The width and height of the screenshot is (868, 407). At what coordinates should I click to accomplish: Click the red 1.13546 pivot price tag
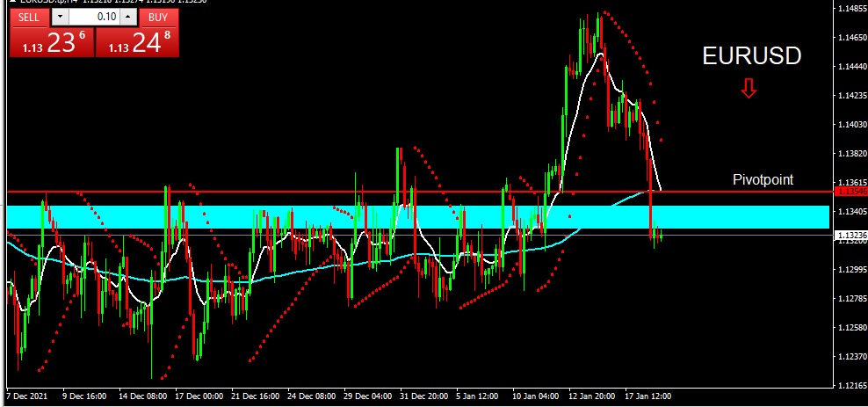(850, 191)
